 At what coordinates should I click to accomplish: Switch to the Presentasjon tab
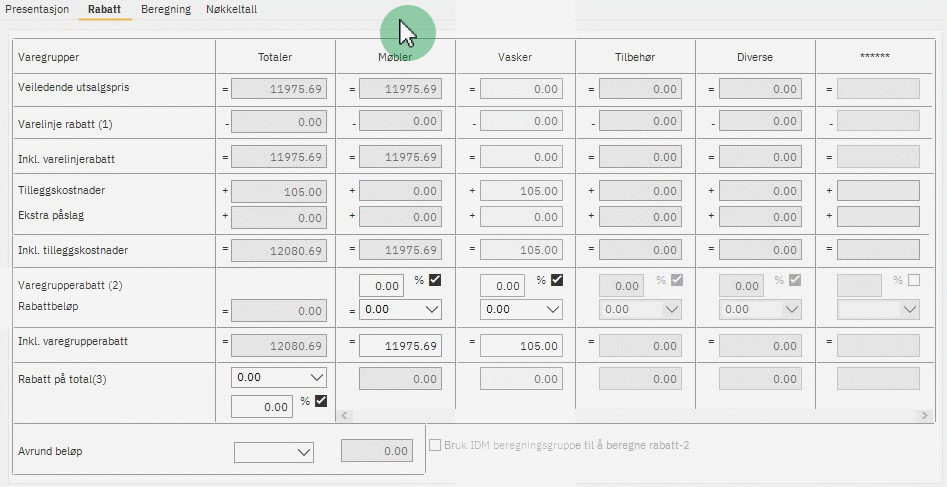click(39, 9)
